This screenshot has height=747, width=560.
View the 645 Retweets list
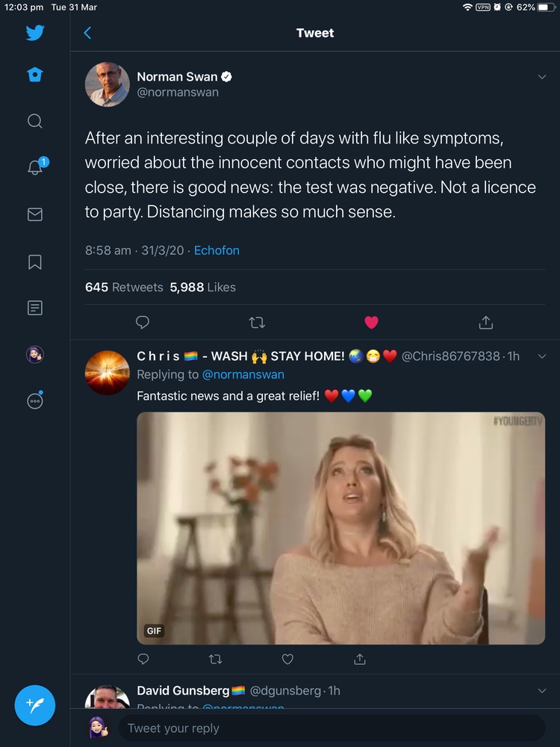click(x=124, y=287)
